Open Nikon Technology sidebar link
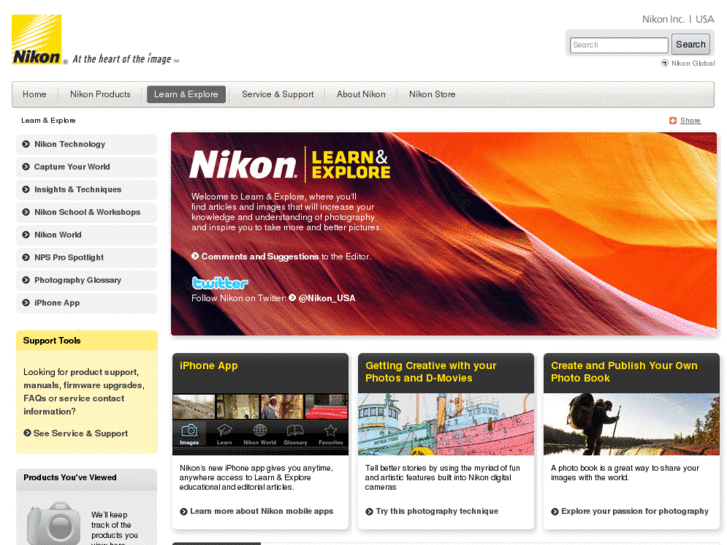The image size is (727, 545). pyautogui.click(x=87, y=144)
